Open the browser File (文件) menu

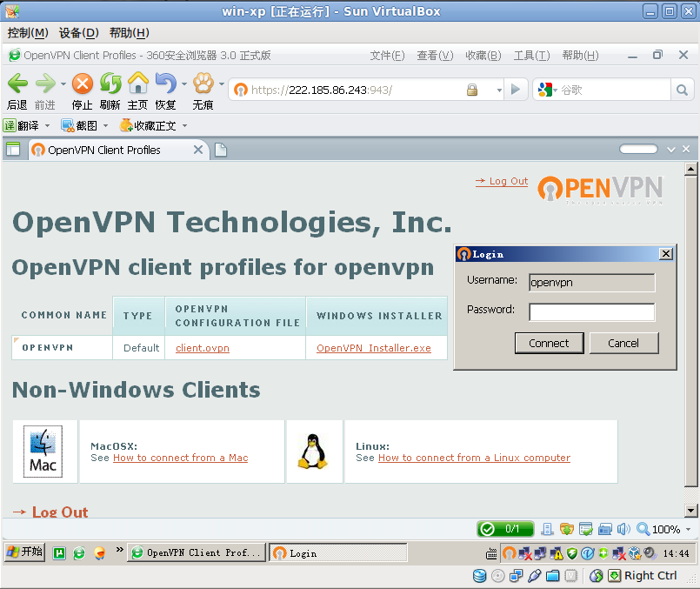(387, 56)
